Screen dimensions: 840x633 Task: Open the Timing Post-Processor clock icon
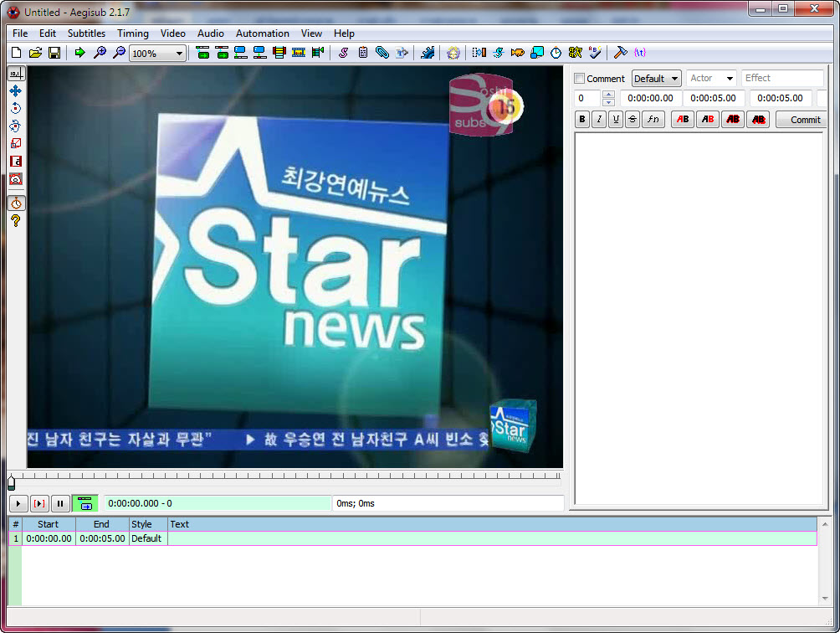(x=556, y=53)
